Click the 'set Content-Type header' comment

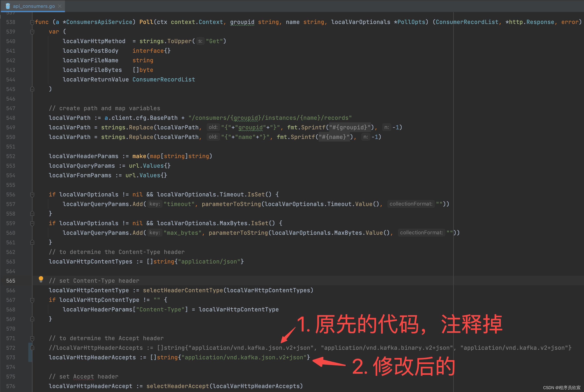(x=94, y=281)
